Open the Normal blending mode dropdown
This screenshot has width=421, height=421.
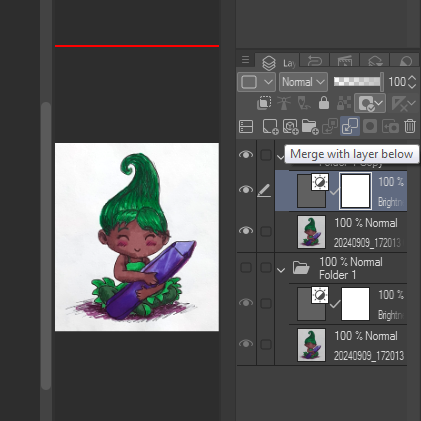303,82
